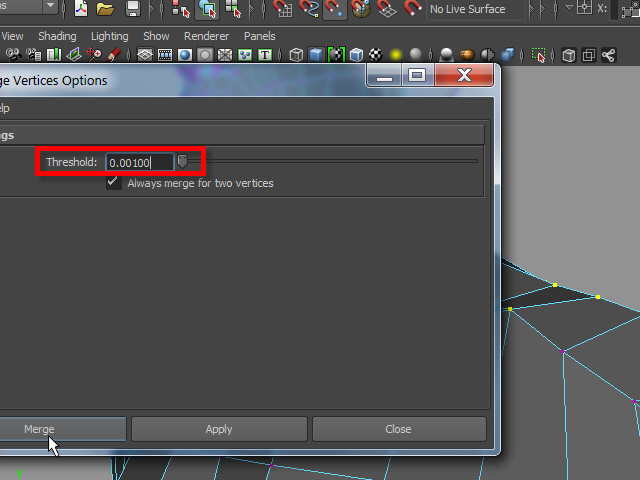The width and height of the screenshot is (640, 480).
Task: Choose Select by hierarchy mode icon
Action: (180, 9)
